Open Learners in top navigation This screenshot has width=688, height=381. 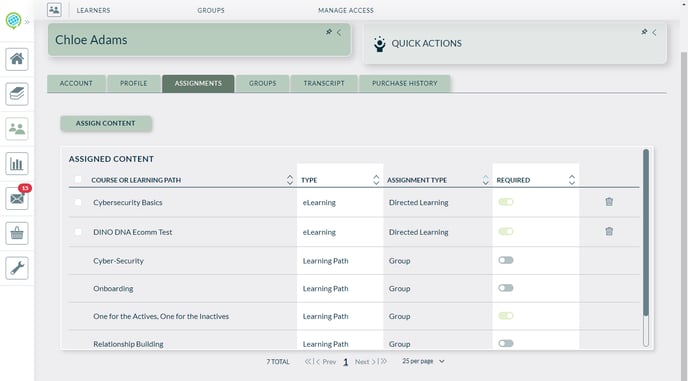point(93,10)
